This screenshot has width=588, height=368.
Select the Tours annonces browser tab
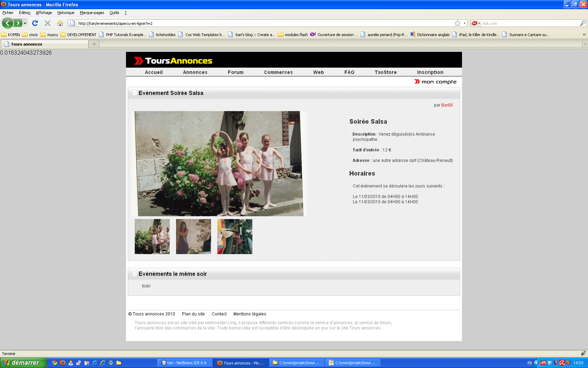(44, 44)
